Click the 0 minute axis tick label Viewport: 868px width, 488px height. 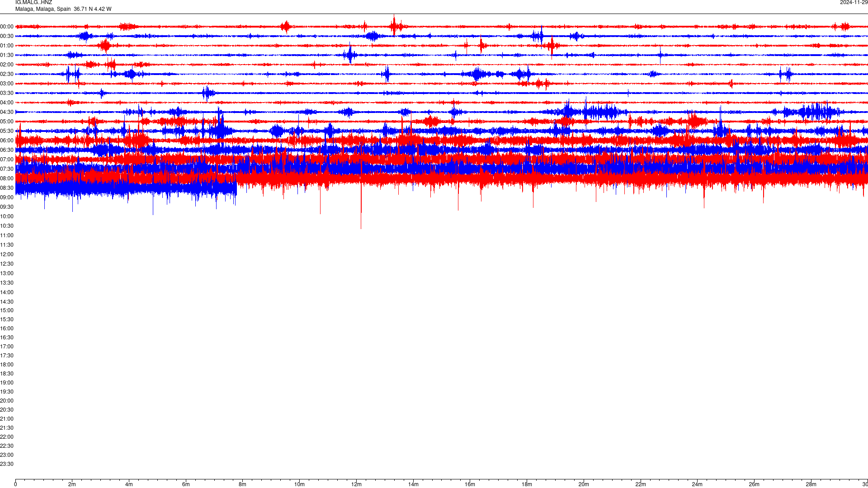pos(15,484)
